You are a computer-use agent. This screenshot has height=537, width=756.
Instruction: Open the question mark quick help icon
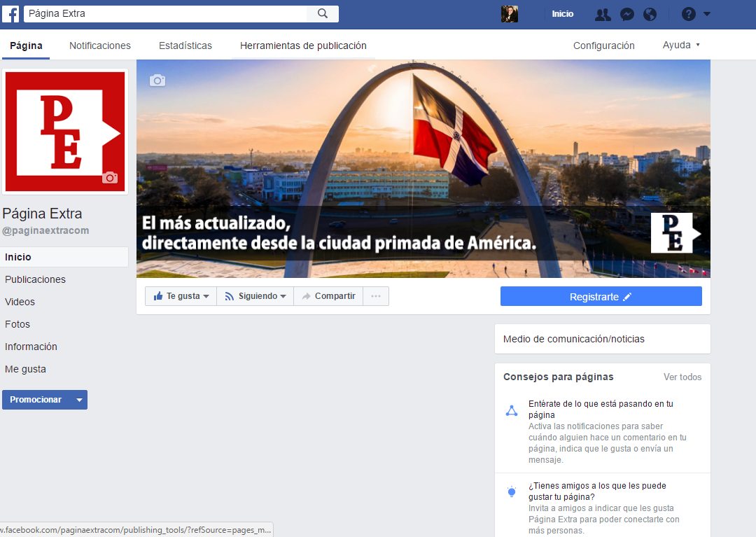click(688, 15)
